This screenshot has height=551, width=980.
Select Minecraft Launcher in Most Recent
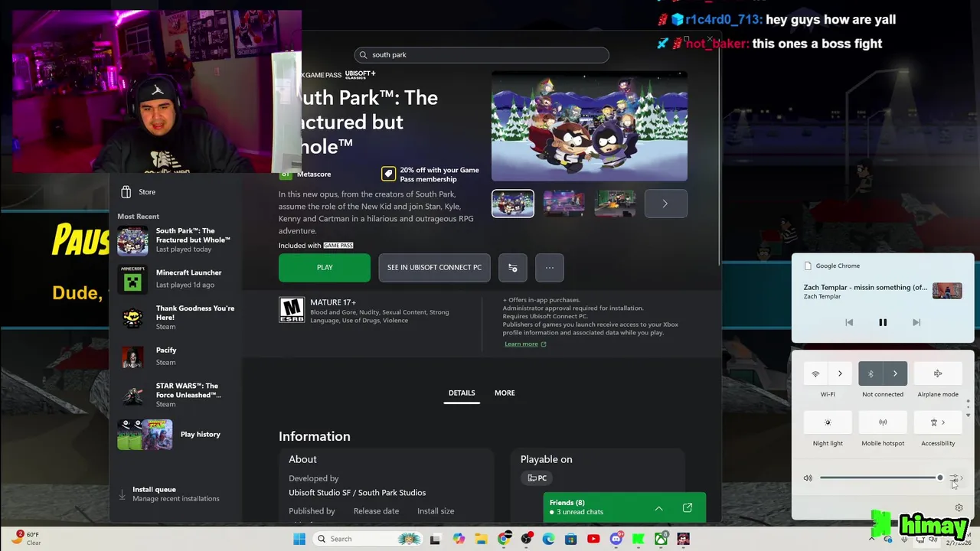click(176, 279)
